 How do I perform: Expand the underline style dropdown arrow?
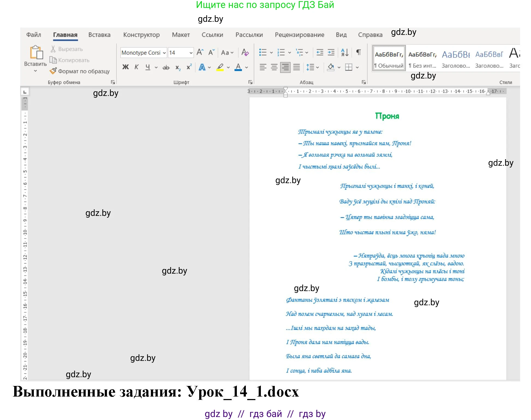pos(156,67)
